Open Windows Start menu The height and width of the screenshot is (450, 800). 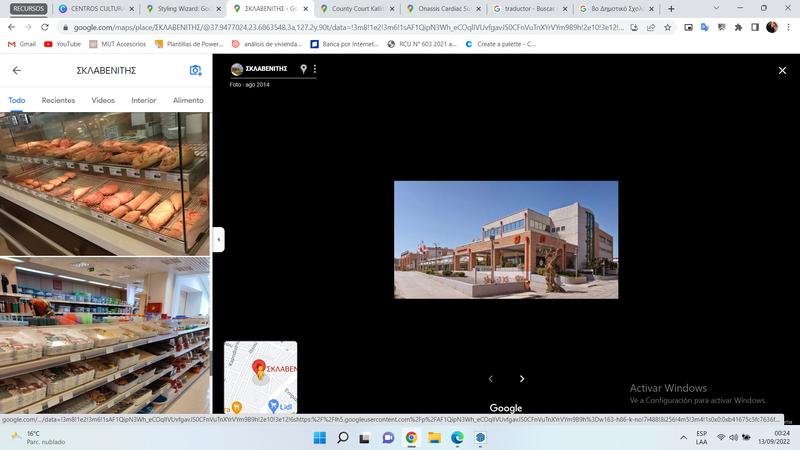(320, 438)
